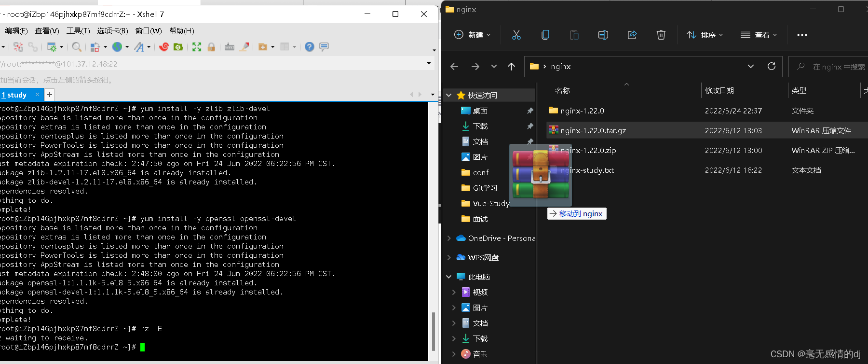Collapse the 此电脑 tree node
The width and height of the screenshot is (868, 364).
(x=449, y=277)
